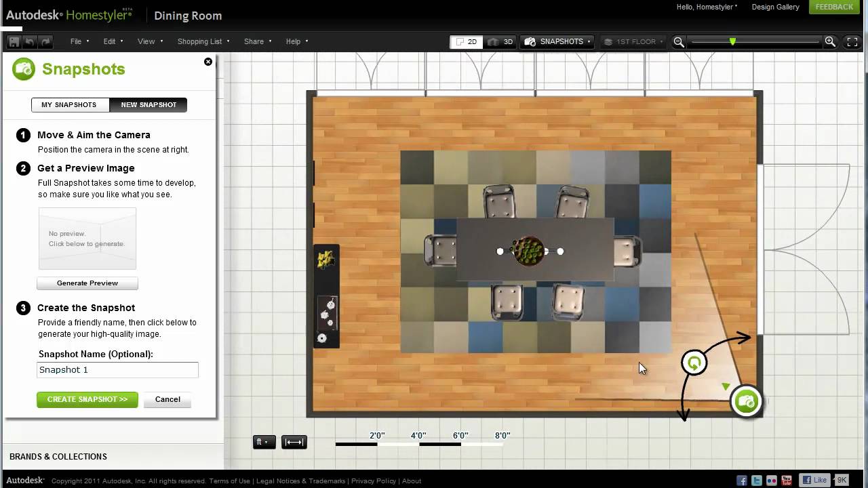Click the dimension measure tool
Image resolution: width=868 pixels, height=488 pixels.
294,442
